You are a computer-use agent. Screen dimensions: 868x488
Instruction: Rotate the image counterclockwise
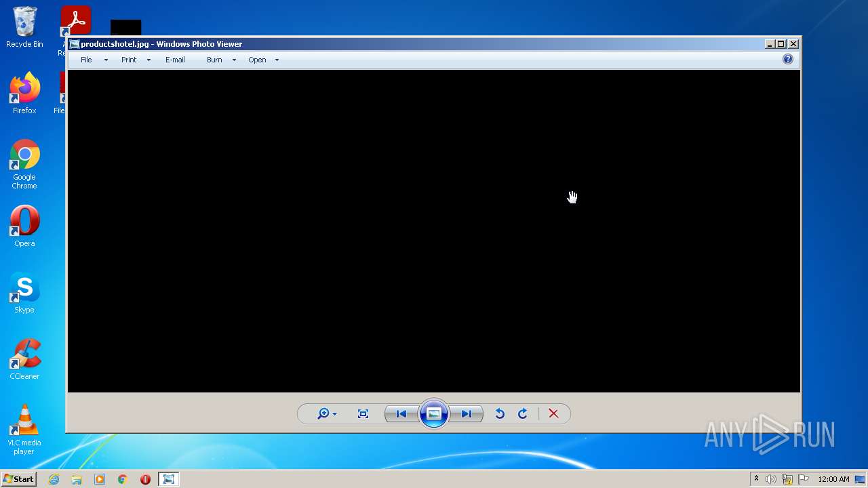500,413
